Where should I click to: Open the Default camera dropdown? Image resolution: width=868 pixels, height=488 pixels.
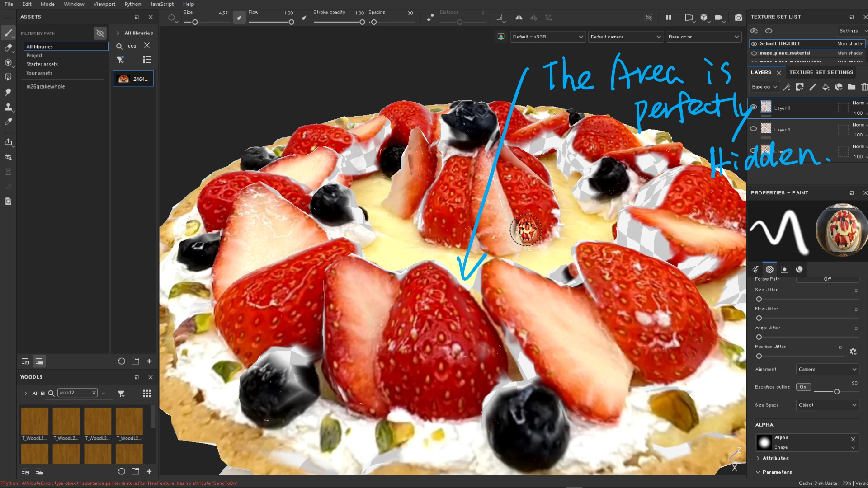click(x=625, y=37)
